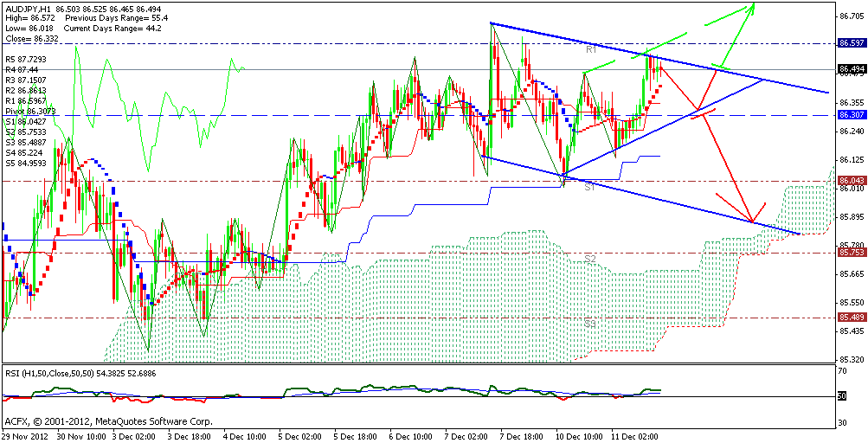Select the 86.125 price axis label

click(x=852, y=160)
